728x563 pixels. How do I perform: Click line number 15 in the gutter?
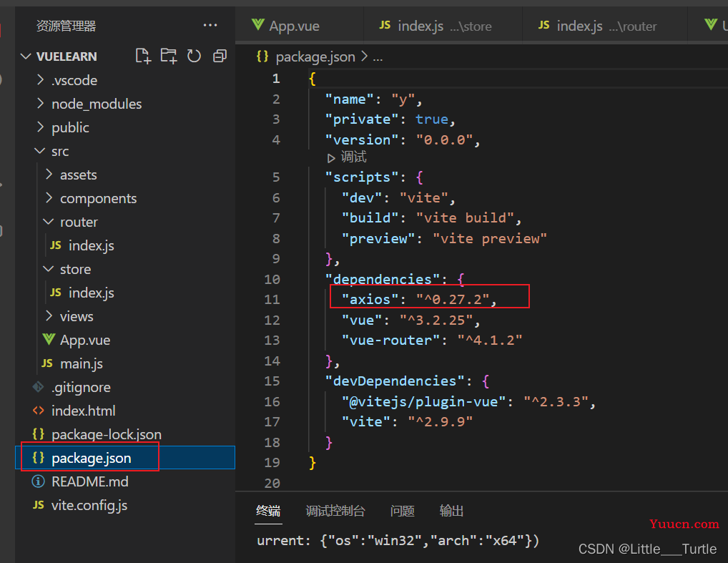(x=272, y=381)
